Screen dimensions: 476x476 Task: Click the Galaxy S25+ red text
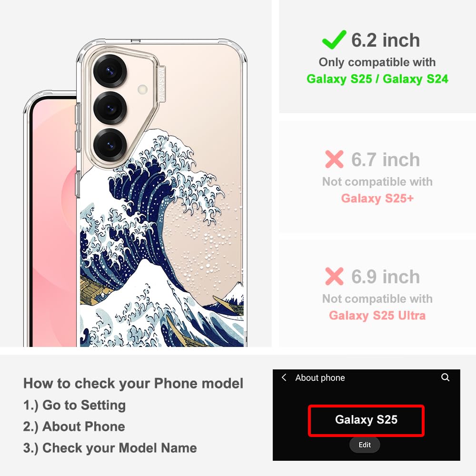point(377,198)
